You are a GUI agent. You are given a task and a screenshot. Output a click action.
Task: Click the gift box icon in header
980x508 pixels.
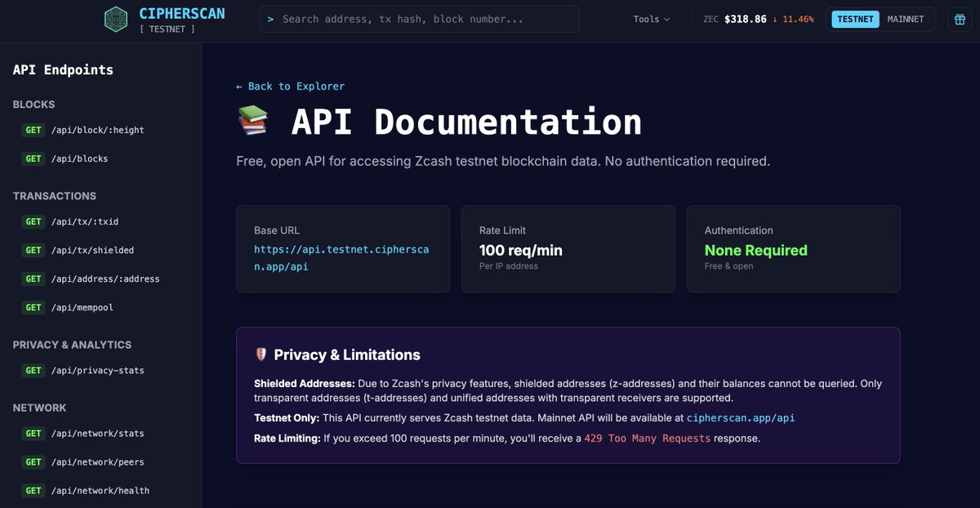click(x=960, y=19)
